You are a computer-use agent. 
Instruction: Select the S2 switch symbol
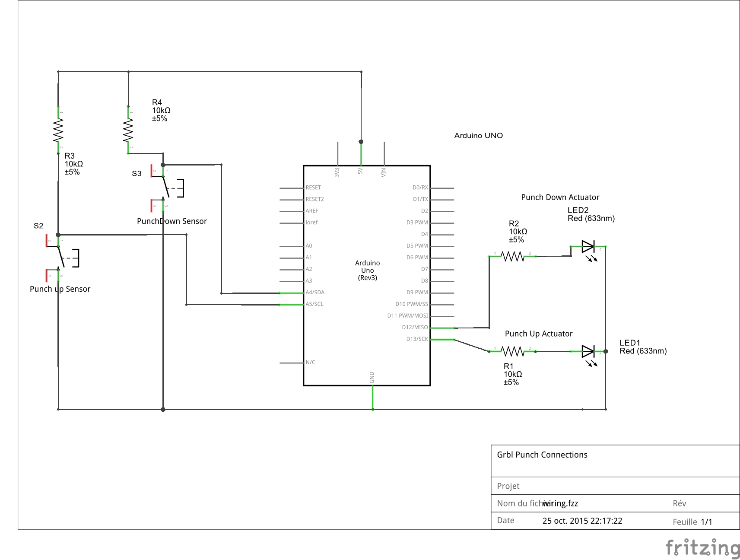(x=63, y=258)
